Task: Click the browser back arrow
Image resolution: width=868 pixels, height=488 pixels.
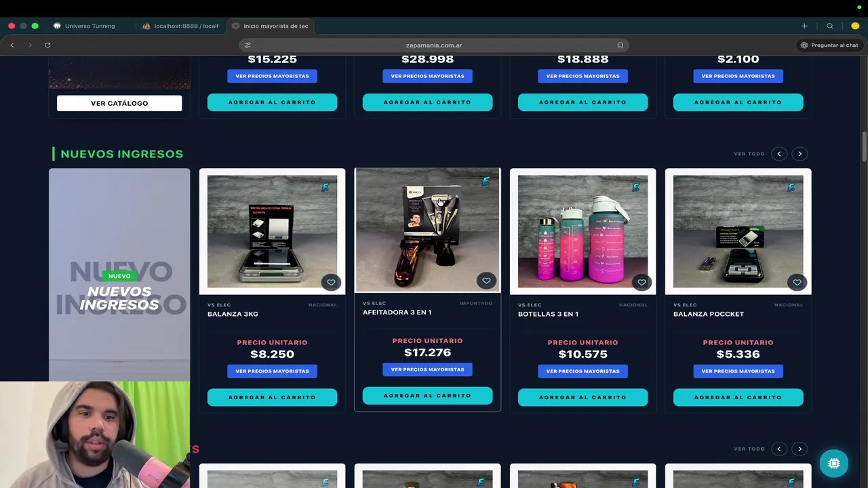Action: tap(12, 45)
